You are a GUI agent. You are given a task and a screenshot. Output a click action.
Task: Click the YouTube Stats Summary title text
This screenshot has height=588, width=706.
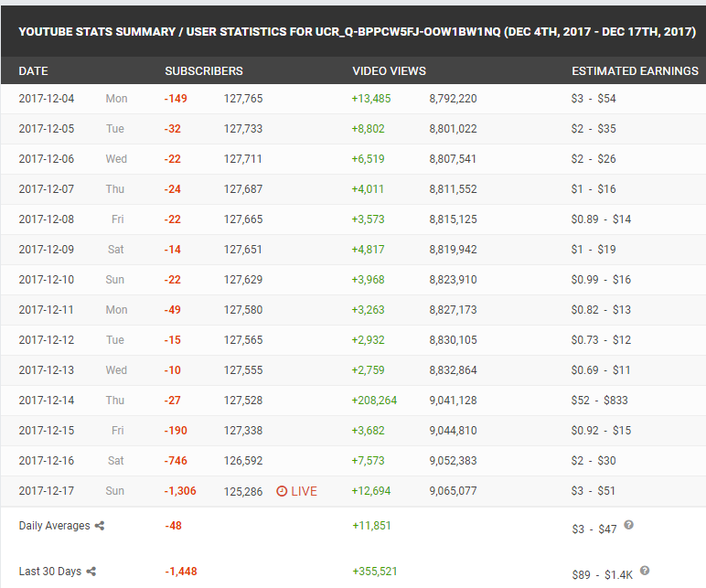[357, 31]
